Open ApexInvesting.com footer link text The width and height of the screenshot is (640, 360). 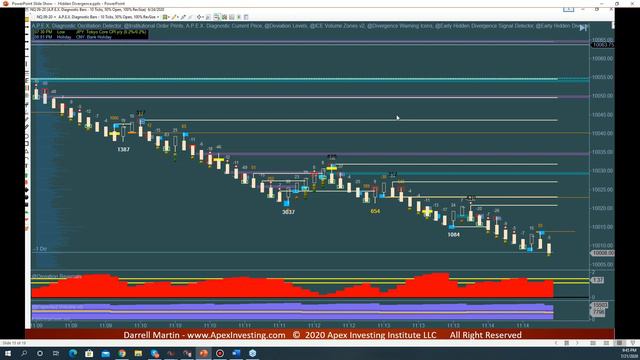tap(236, 335)
